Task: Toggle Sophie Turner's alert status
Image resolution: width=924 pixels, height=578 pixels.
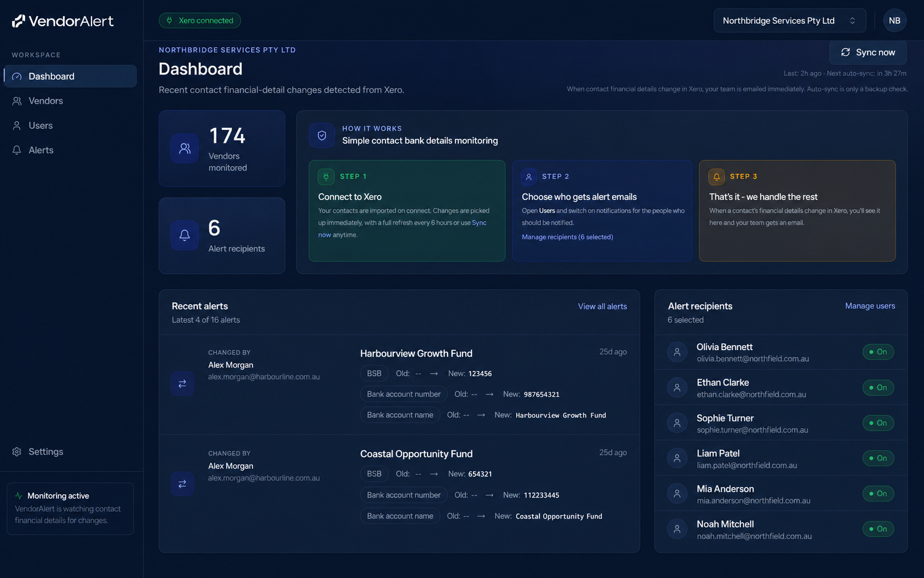Action: (x=878, y=423)
